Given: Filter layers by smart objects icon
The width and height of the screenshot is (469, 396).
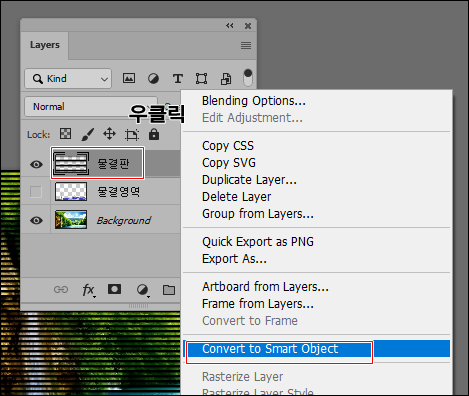Looking at the screenshot, I should [226, 79].
